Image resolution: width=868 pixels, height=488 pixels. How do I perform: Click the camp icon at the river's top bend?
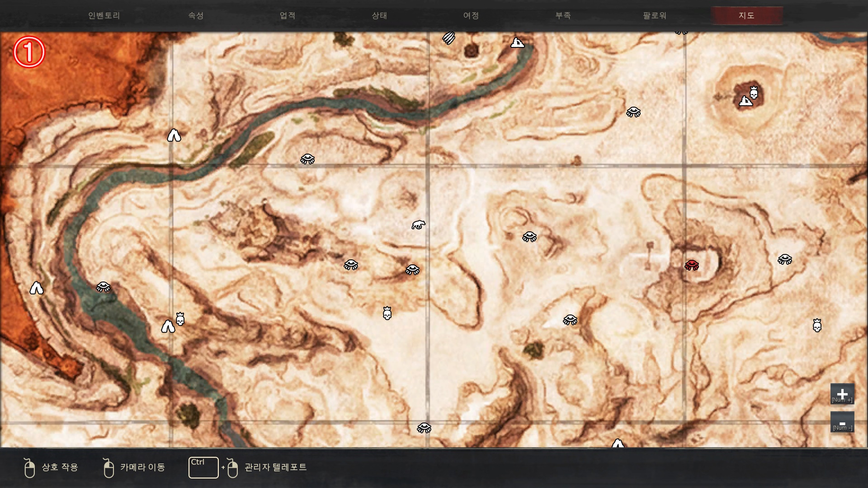pyautogui.click(x=517, y=43)
